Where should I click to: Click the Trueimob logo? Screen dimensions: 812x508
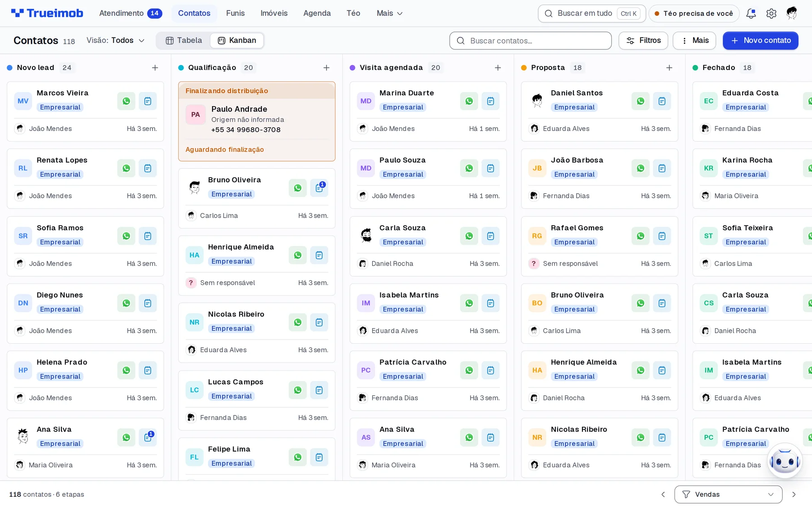(47, 14)
